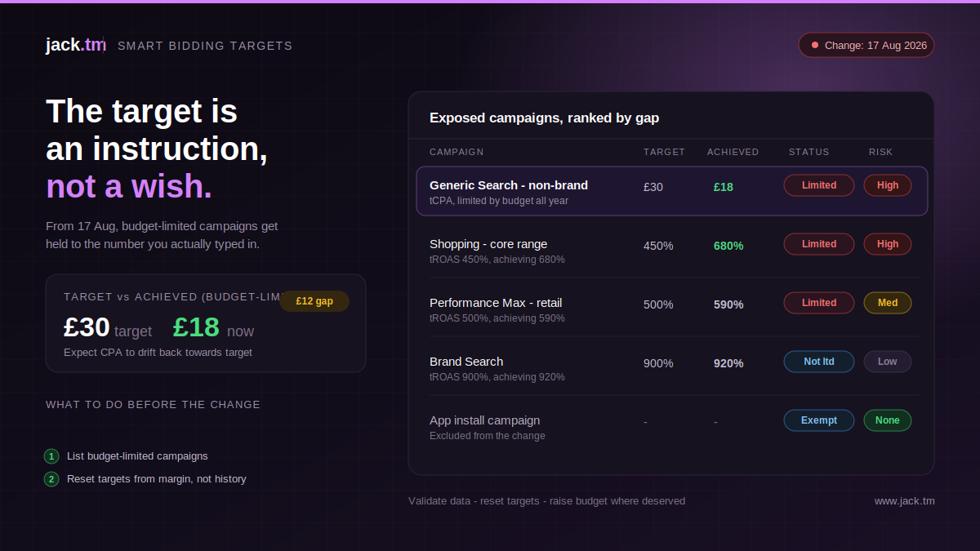This screenshot has width=980, height=551.
Task: Click Limited status for Shopping - core range
Action: (x=819, y=244)
